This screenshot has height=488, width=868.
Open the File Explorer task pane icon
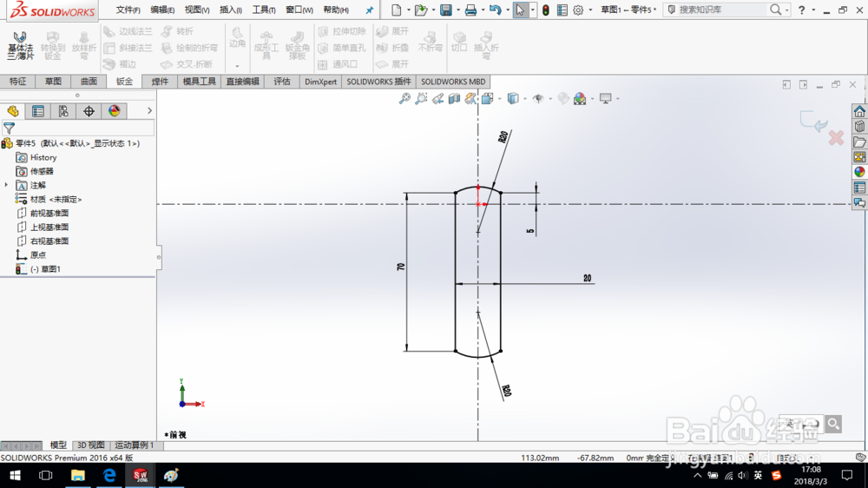coord(859,142)
